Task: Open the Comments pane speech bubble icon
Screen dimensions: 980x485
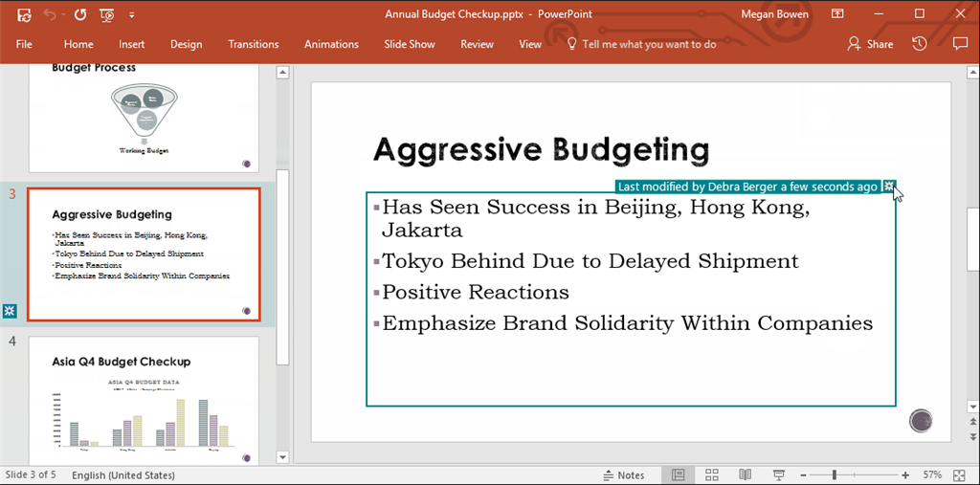Action: tap(960, 44)
